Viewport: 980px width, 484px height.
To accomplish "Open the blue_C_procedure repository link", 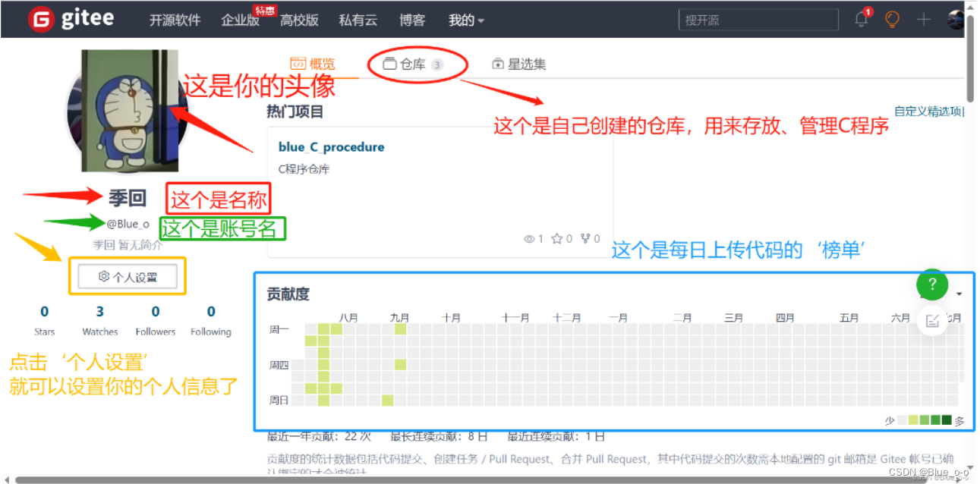I will click(330, 146).
